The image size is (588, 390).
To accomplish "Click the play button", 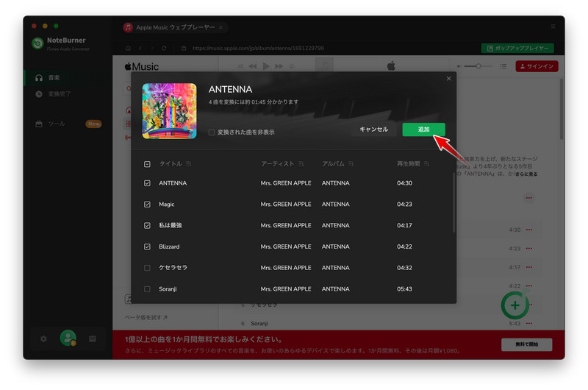I will (266, 66).
